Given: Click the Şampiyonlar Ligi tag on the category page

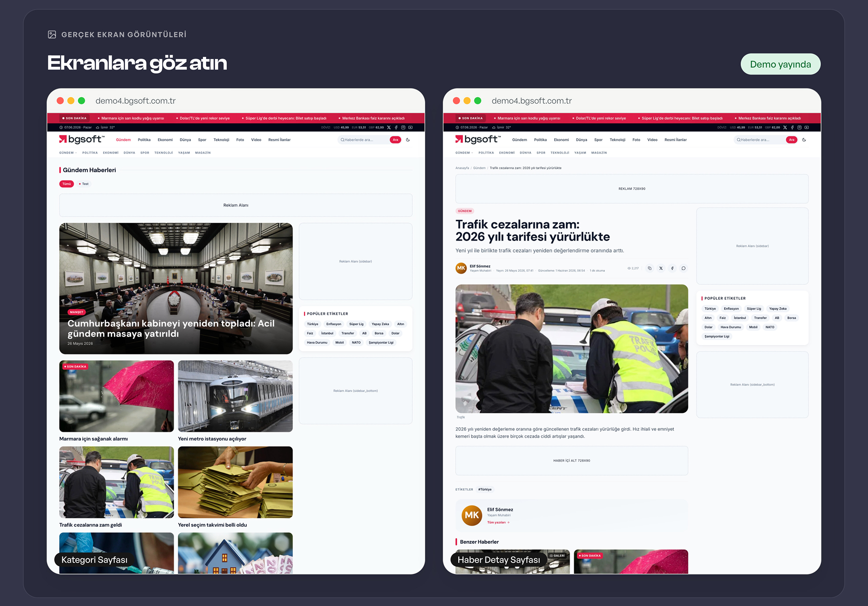Looking at the screenshot, I should pyautogui.click(x=381, y=342).
